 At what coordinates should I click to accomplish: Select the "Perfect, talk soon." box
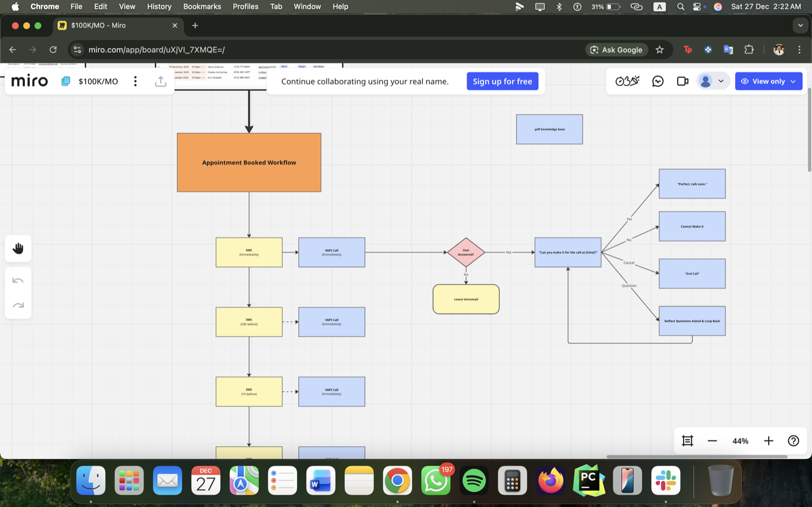point(692,184)
